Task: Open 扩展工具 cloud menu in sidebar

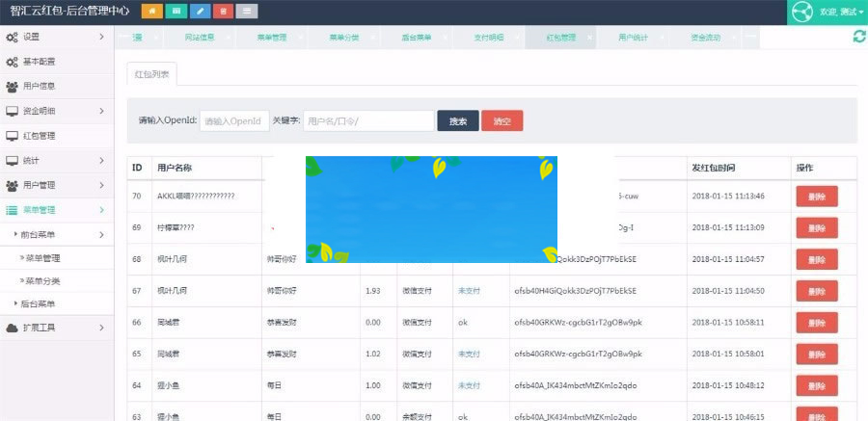Action: 58,328
